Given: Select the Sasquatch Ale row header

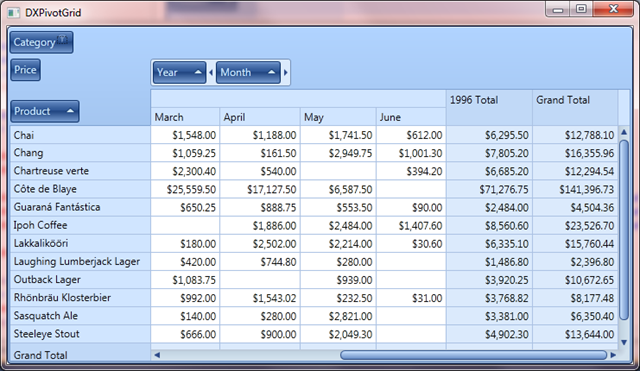Looking at the screenshot, I should (80, 316).
